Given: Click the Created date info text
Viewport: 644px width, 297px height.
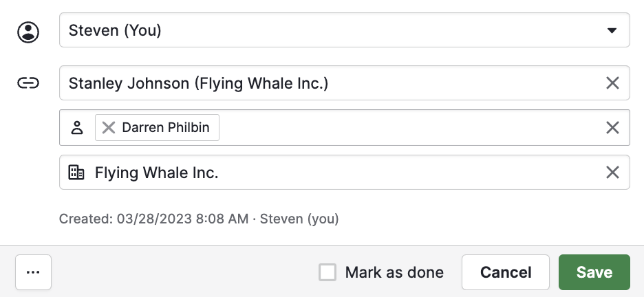Looking at the screenshot, I should coord(199,219).
